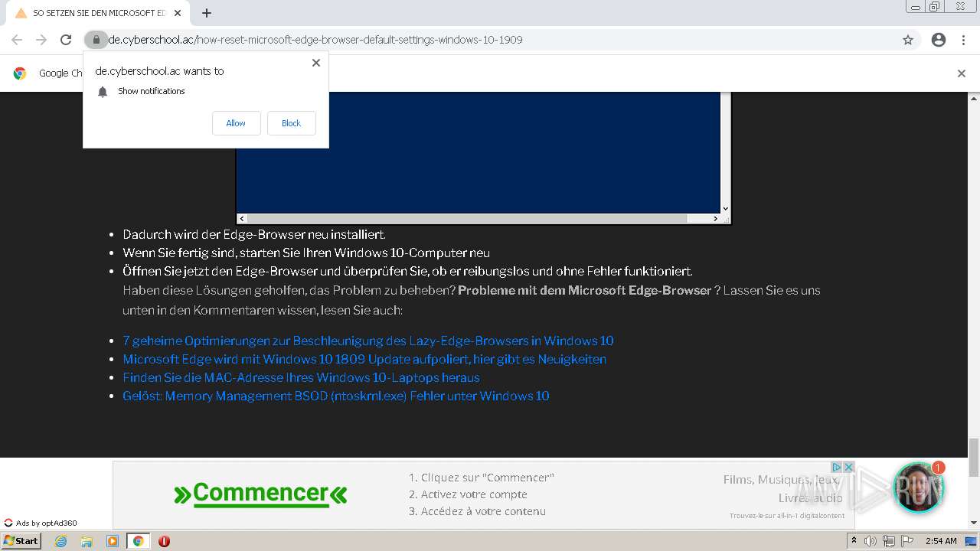Image resolution: width=980 pixels, height=551 pixels.
Task: Open Microsoft Edge 1809 Update article link
Action: point(364,359)
